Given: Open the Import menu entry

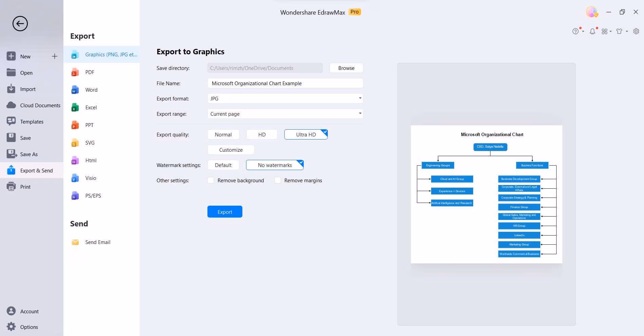Looking at the screenshot, I should [32, 89].
